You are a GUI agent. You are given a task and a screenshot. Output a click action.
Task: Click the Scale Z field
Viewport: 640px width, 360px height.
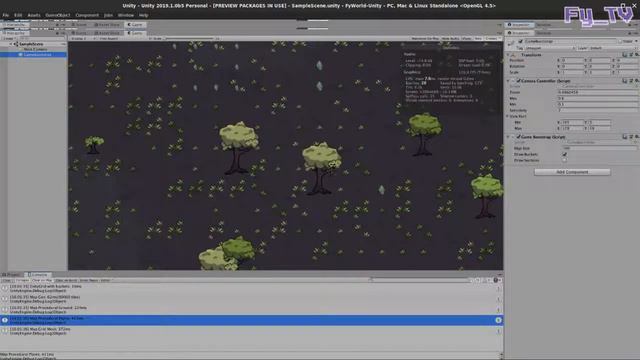(x=627, y=72)
